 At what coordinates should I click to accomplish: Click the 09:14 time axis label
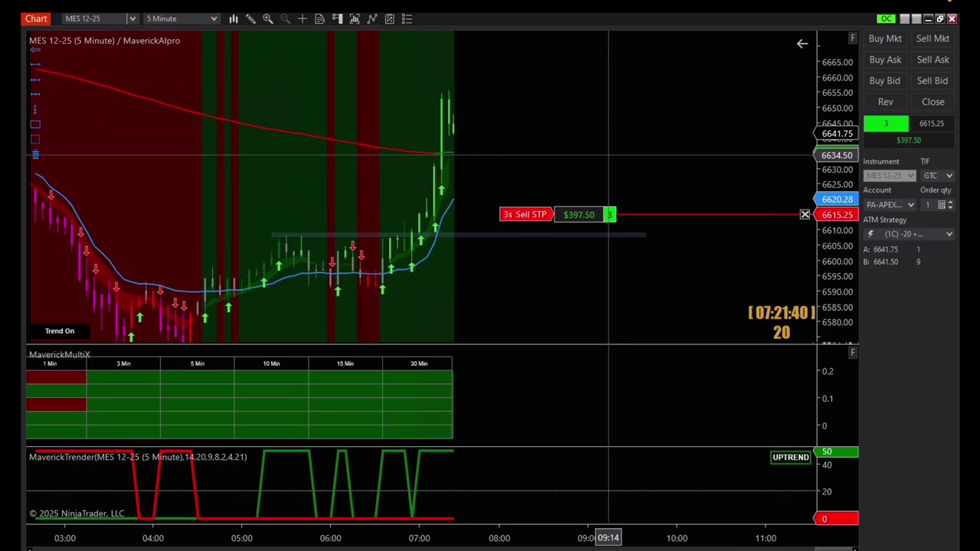click(x=608, y=538)
